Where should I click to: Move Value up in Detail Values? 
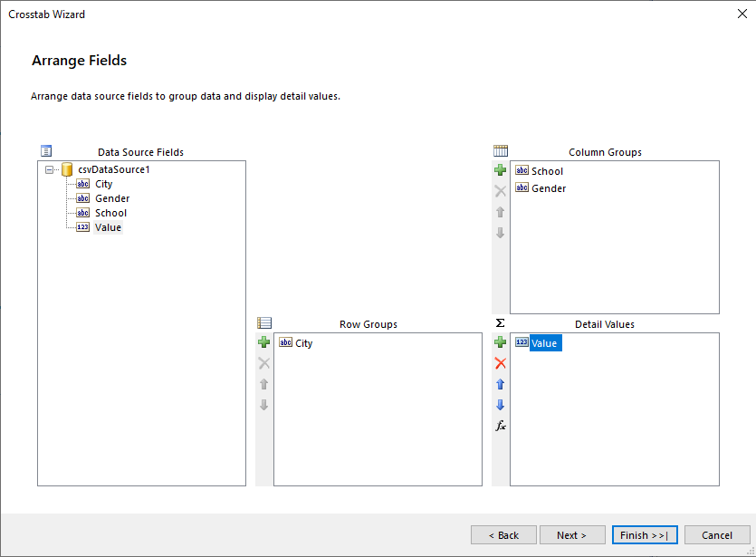click(500, 384)
